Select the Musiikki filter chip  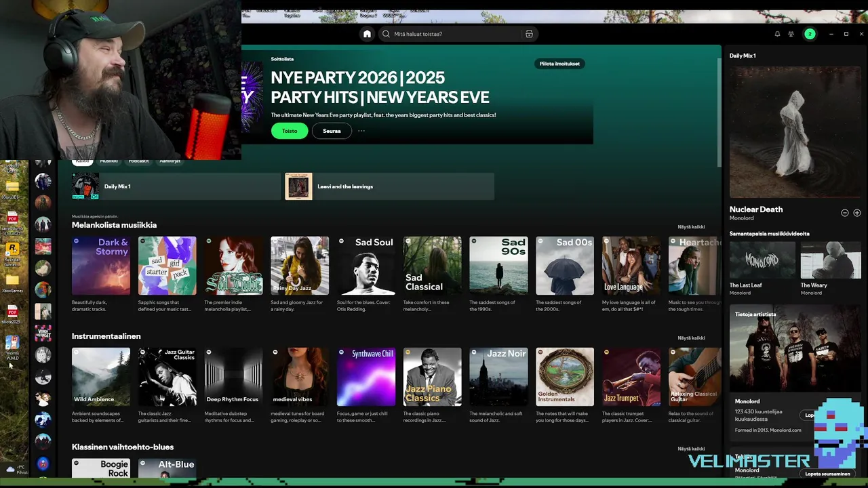click(108, 161)
